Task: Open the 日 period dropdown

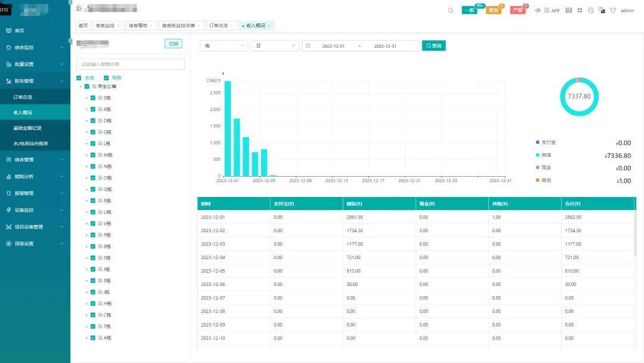Action: coord(275,45)
